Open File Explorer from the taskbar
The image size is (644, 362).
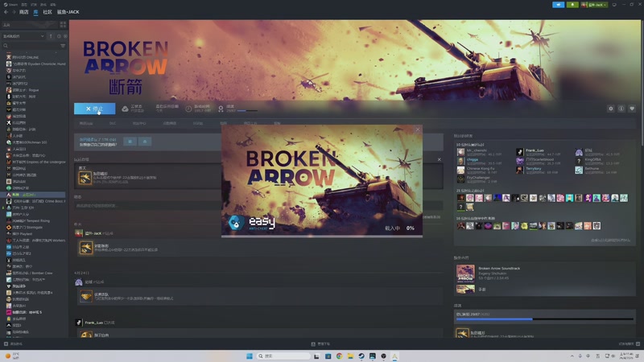pos(350,356)
